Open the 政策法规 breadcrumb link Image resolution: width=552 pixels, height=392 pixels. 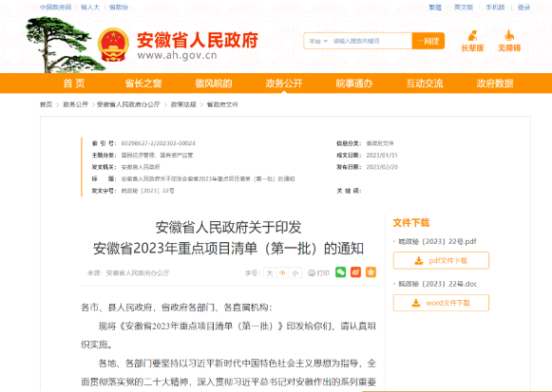coord(183,104)
